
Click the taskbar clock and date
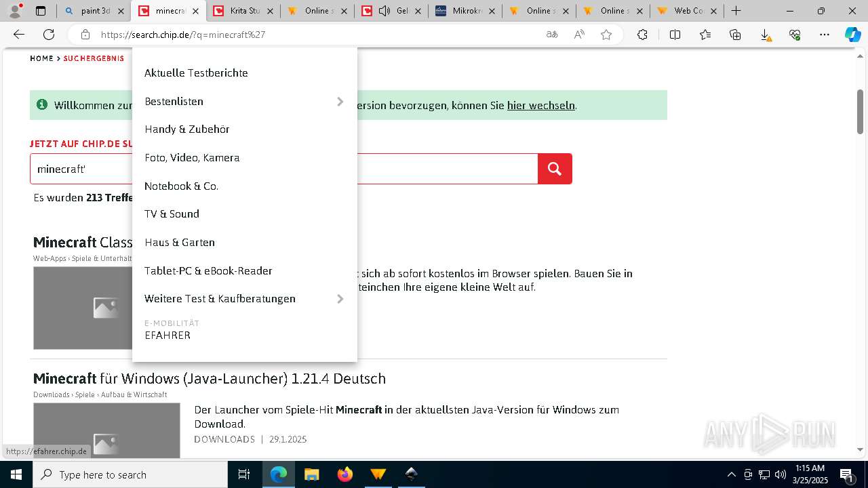click(810, 474)
